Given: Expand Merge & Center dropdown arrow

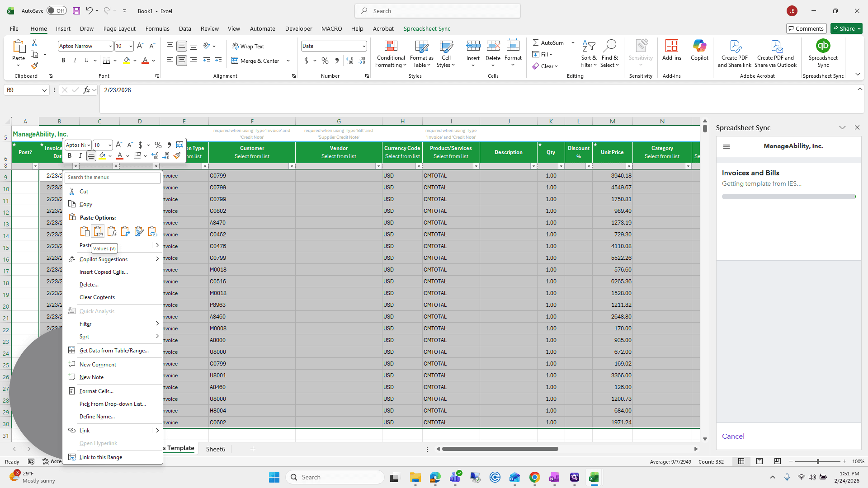Looking at the screenshot, I should tap(288, 61).
